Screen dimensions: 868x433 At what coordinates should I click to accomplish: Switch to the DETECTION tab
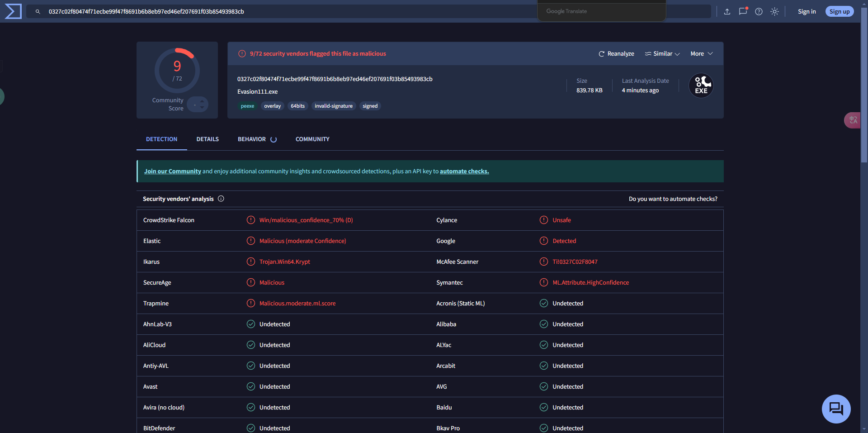(x=161, y=139)
